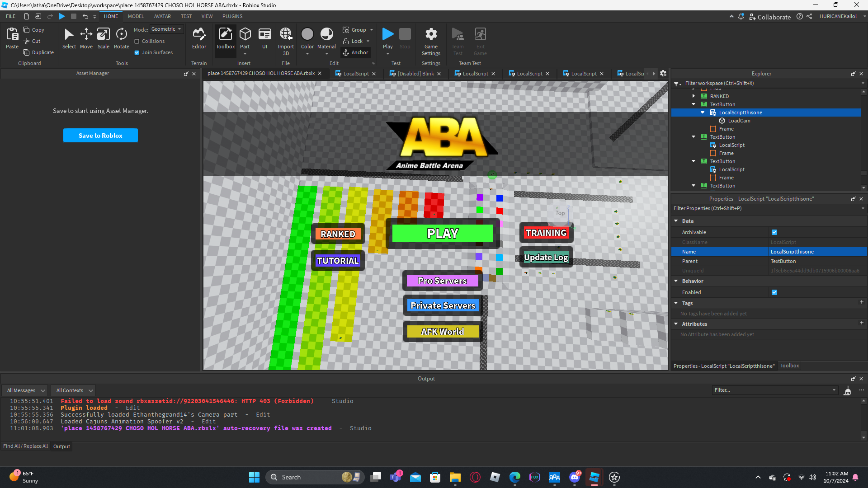Switch to the MODEL ribbon tab
Screen dimensions: 868x488
point(136,16)
